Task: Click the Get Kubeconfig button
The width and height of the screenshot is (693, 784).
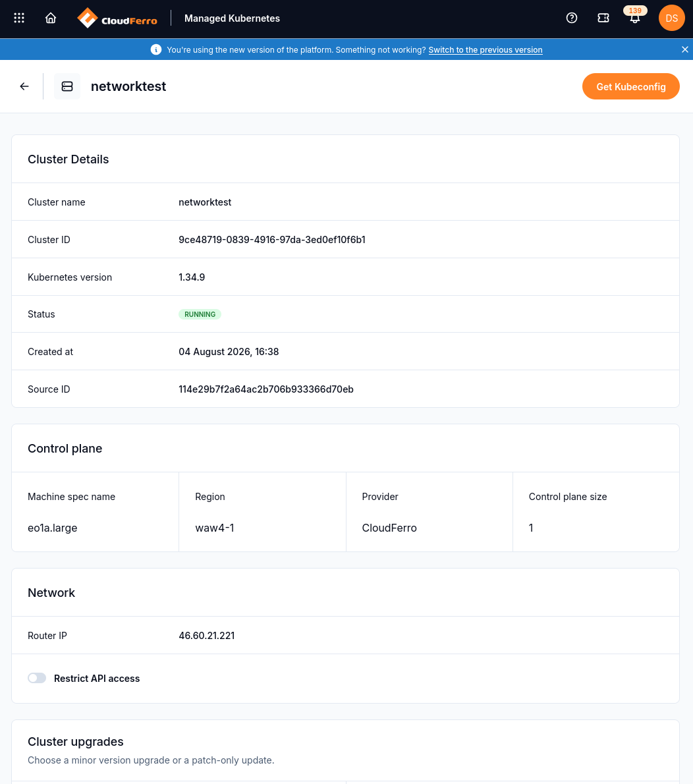Action: click(630, 86)
